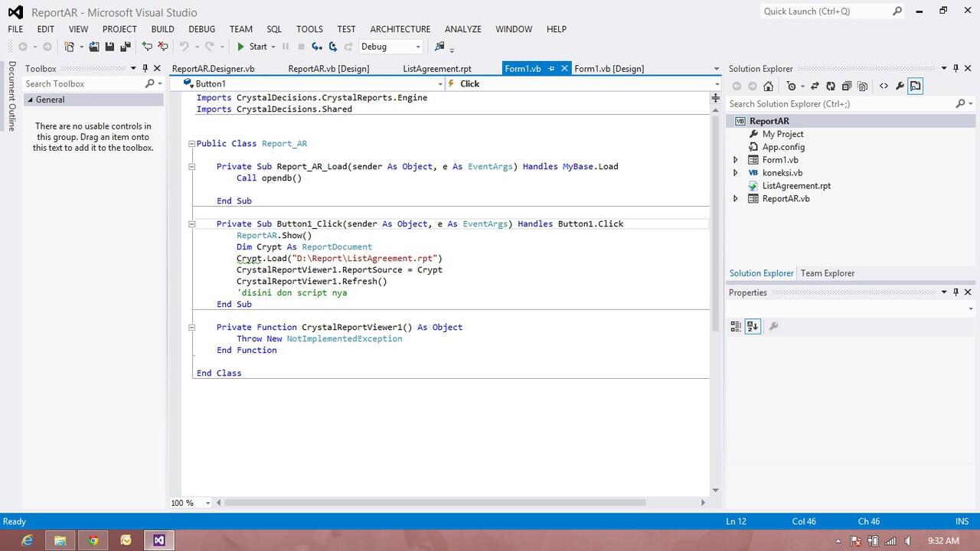Click the New Project toolbar icon
980x551 pixels.
pyautogui.click(x=69, y=47)
